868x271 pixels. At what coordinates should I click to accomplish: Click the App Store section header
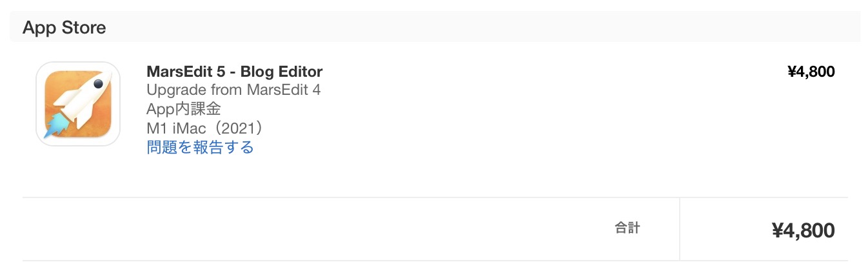click(x=64, y=28)
